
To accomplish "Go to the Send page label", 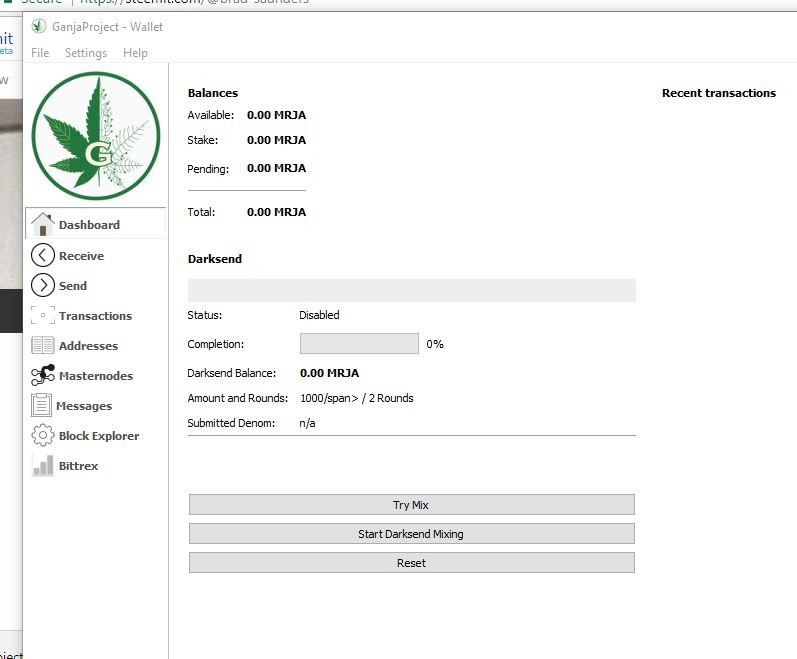I will coord(73,286).
